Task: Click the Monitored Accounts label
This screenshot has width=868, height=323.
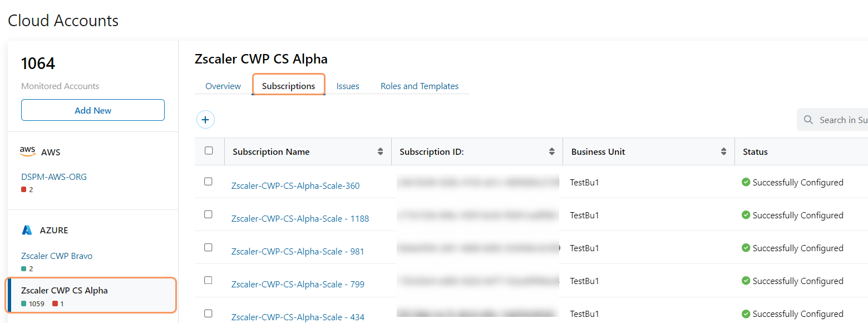Action: pos(60,86)
